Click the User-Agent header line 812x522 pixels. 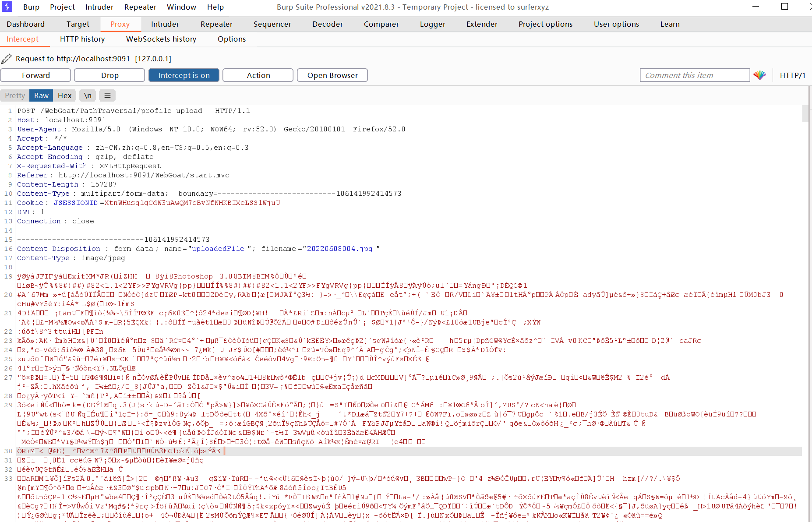[211, 129]
